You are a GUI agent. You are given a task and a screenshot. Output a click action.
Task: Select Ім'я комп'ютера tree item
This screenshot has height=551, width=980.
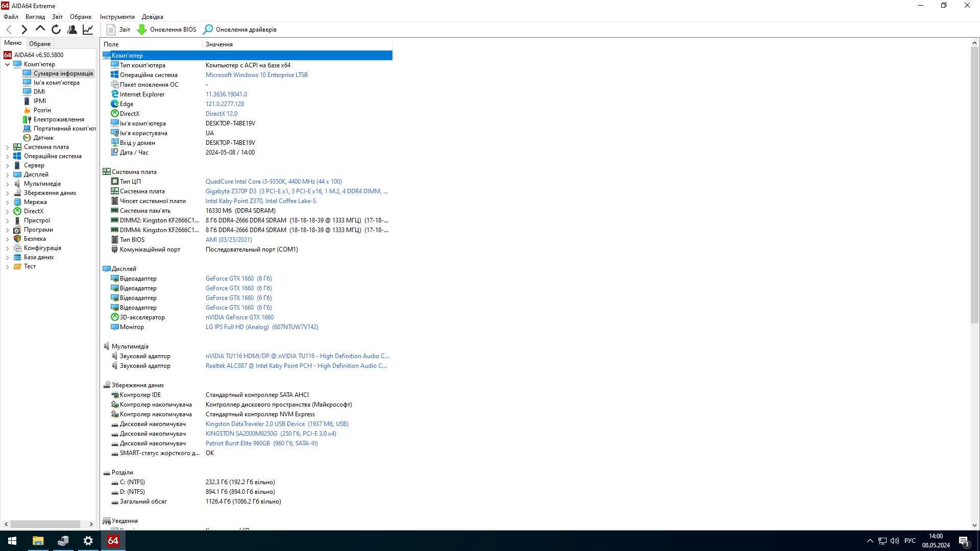(56, 83)
